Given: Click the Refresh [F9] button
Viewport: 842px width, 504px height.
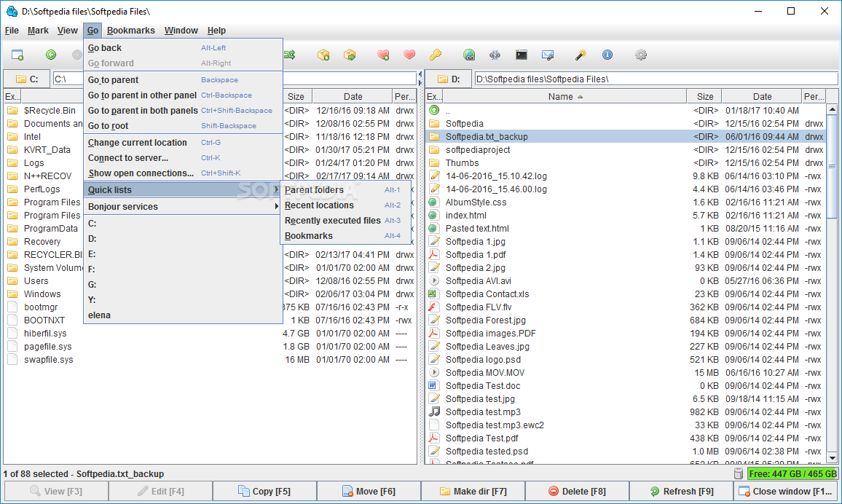Looking at the screenshot, I should point(681,491).
